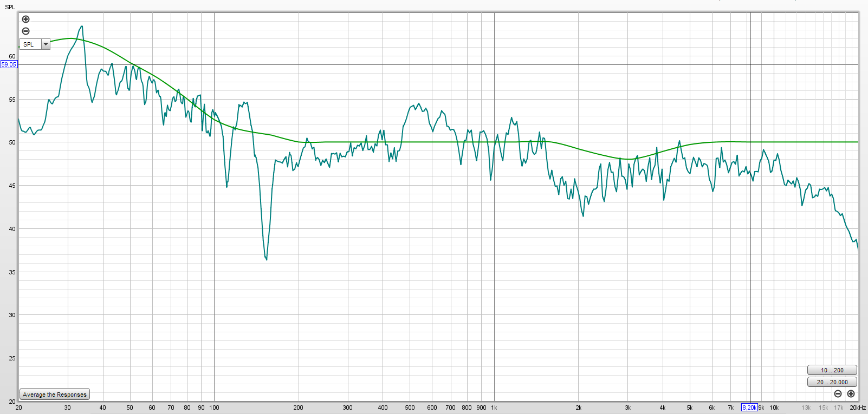This screenshot has height=414, width=868.
Task: Open the SPL axis selector dropdown arrow
Action: pyautogui.click(x=46, y=44)
